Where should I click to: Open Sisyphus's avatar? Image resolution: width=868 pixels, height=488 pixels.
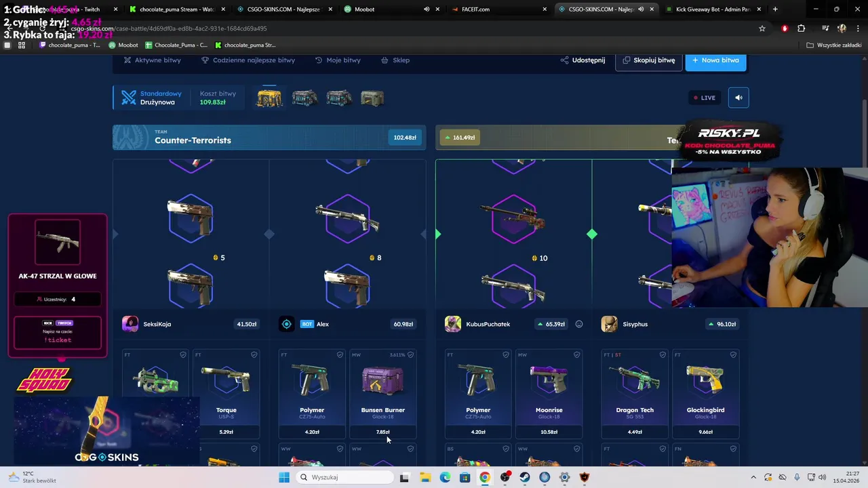610,324
